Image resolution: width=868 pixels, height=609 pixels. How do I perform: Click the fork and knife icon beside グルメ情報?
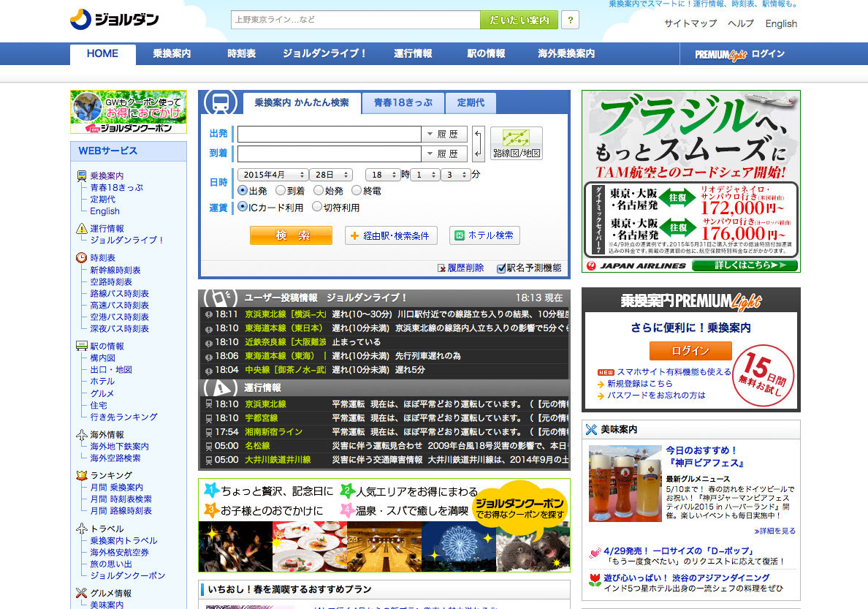(81, 593)
